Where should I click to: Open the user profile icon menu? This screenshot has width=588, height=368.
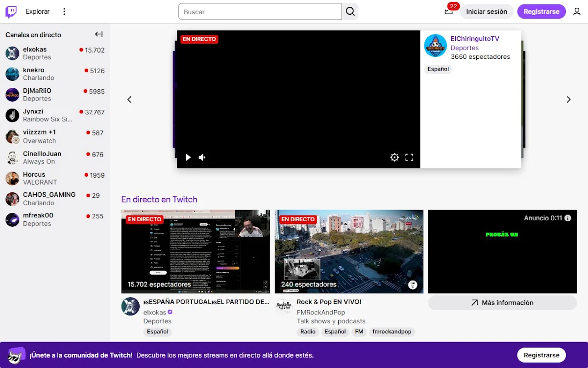pyautogui.click(x=577, y=12)
